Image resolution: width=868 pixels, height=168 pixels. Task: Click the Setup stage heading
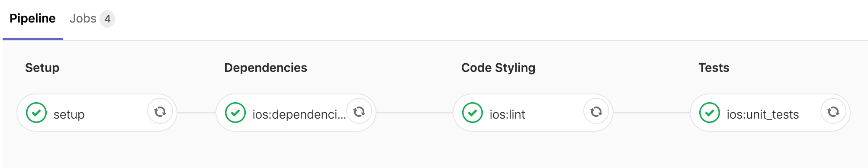(x=42, y=68)
